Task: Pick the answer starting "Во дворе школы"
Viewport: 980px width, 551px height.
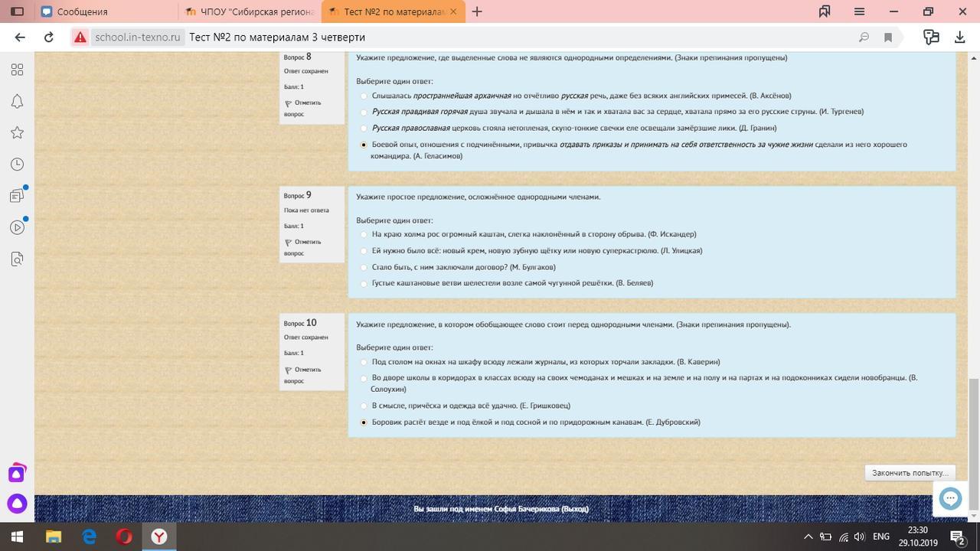Action: (x=364, y=378)
